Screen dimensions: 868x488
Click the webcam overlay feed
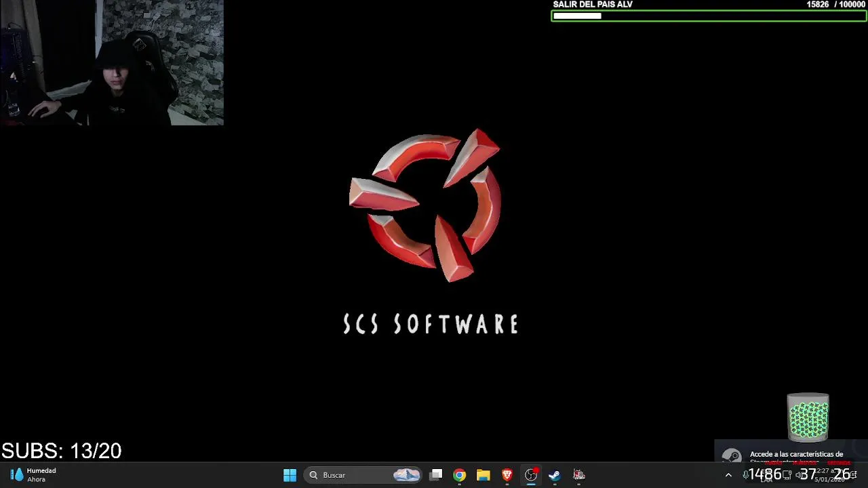tap(112, 62)
